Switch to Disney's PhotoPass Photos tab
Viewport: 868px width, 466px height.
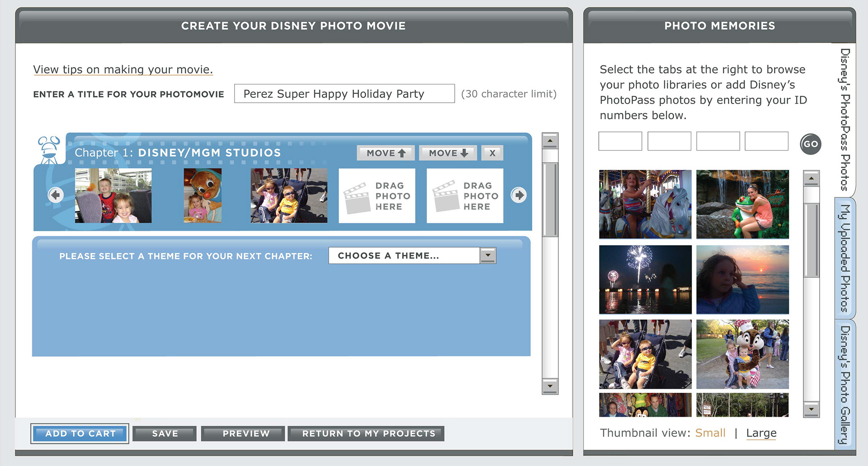pyautogui.click(x=845, y=119)
